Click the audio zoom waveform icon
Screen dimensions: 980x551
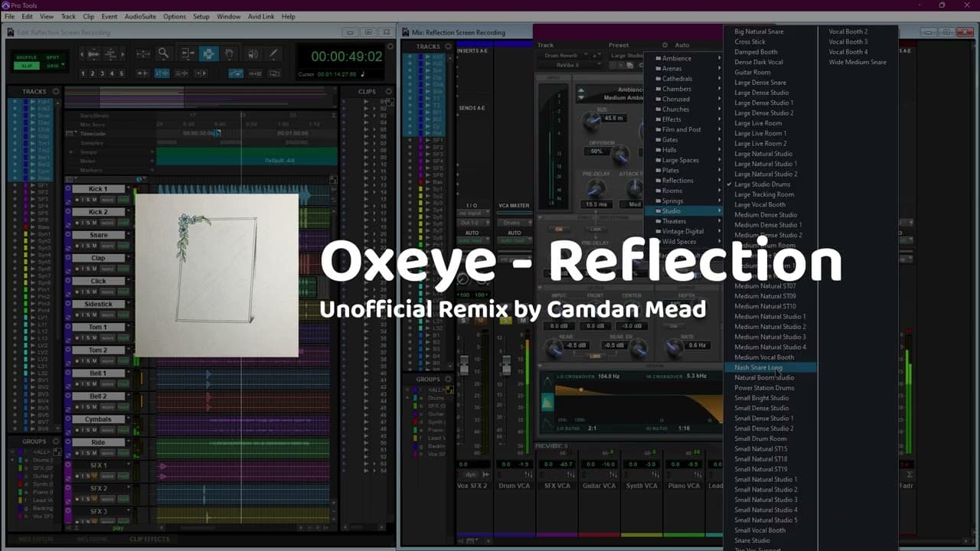point(93,54)
